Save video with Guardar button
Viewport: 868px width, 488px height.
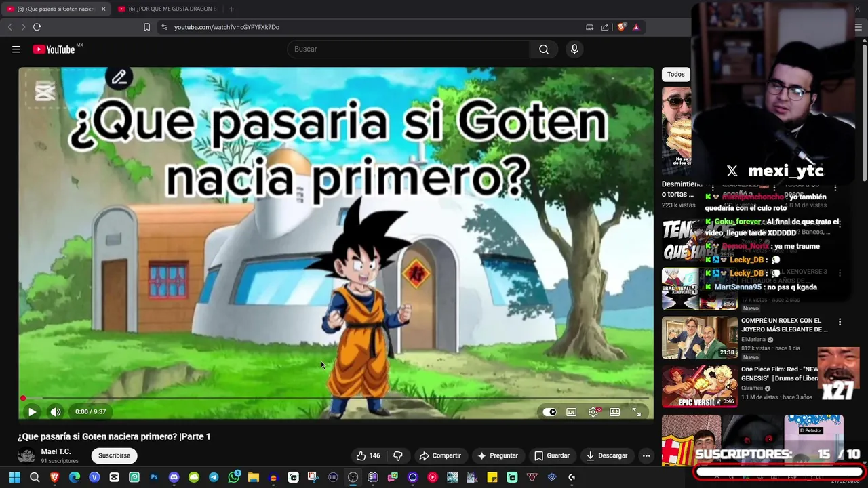coord(552,455)
